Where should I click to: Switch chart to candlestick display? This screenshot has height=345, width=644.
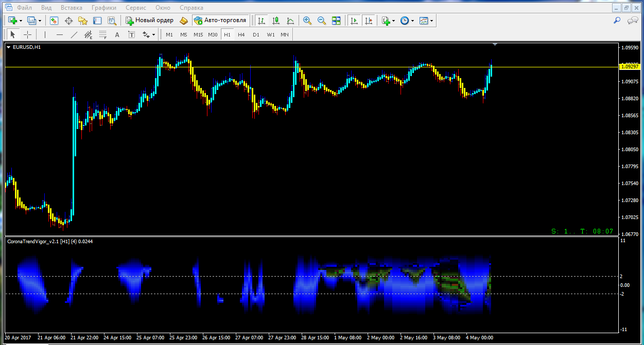(x=276, y=21)
